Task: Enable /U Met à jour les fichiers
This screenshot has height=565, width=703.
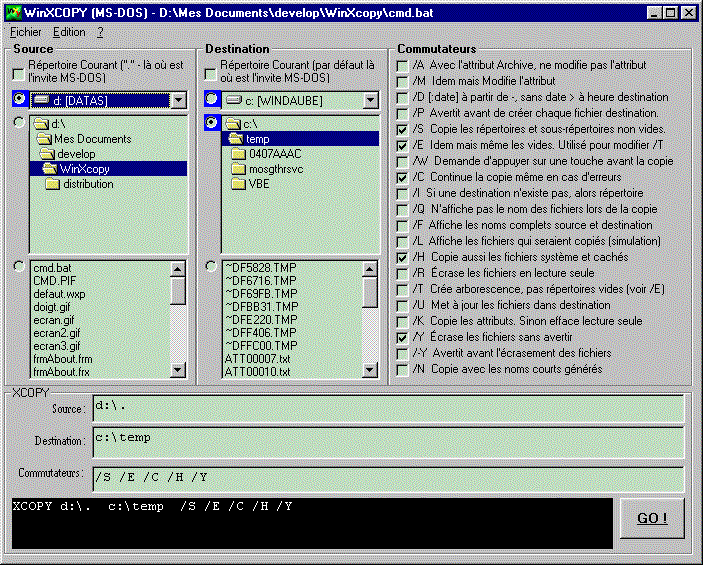Action: coord(402,306)
